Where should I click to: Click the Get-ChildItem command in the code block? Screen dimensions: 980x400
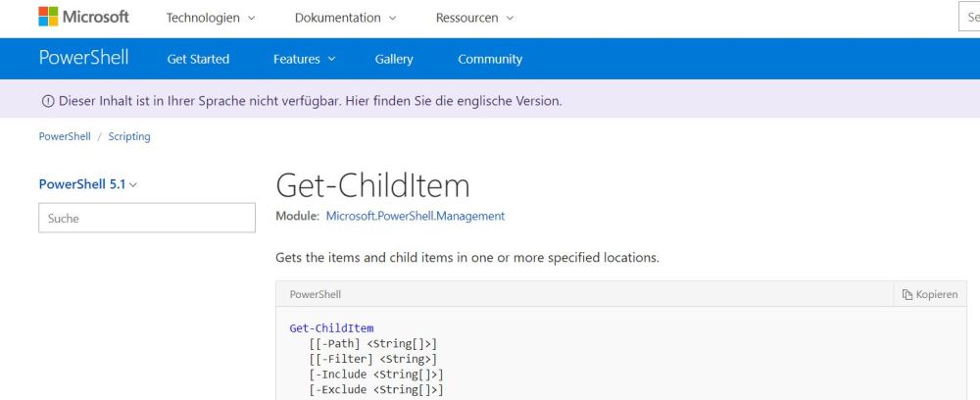(331, 327)
